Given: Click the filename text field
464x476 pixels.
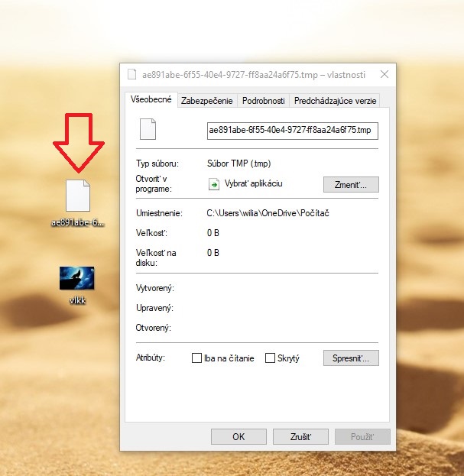Looking at the screenshot, I should (293, 130).
